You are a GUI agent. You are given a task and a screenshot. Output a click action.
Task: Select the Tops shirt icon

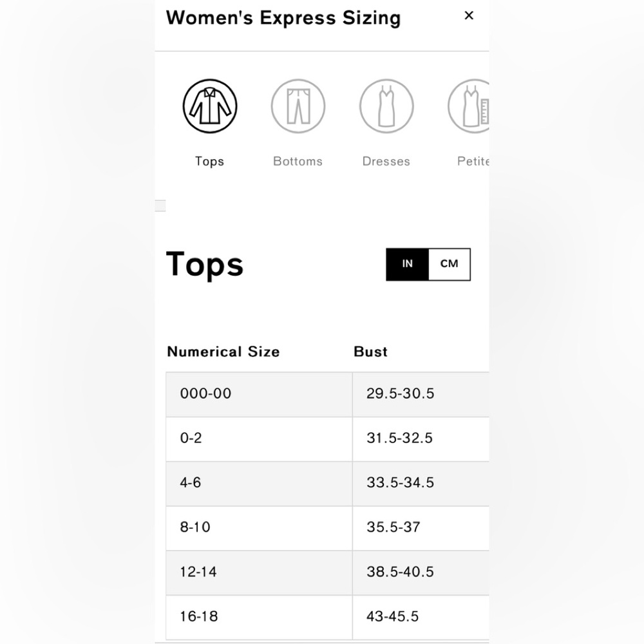point(210,106)
